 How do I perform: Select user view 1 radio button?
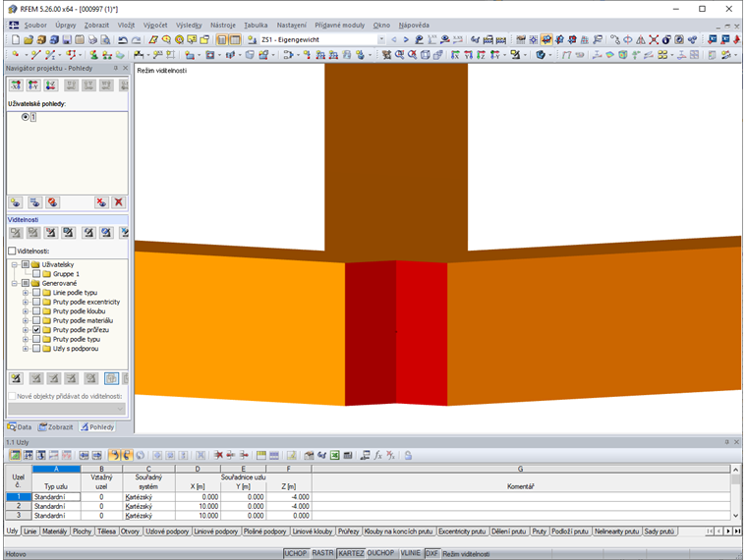(x=26, y=117)
